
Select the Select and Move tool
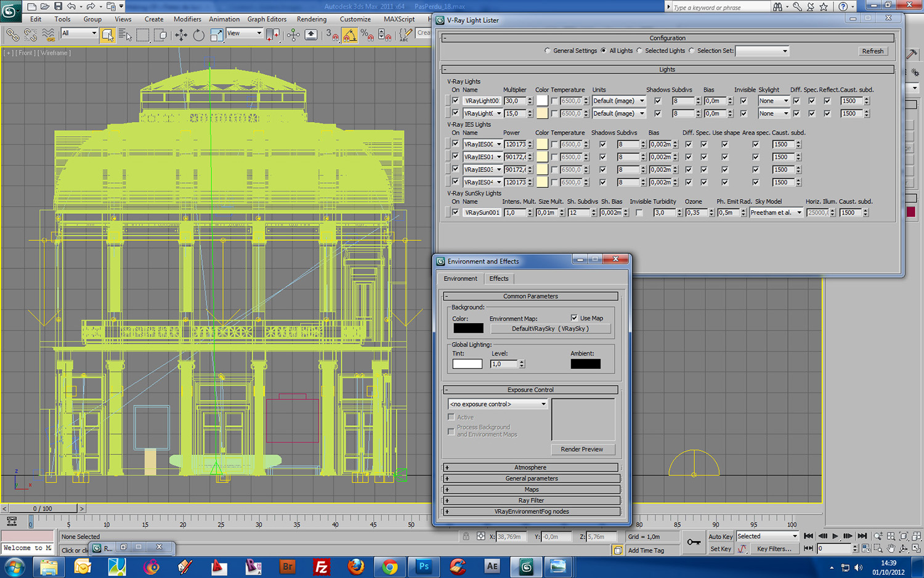click(181, 35)
